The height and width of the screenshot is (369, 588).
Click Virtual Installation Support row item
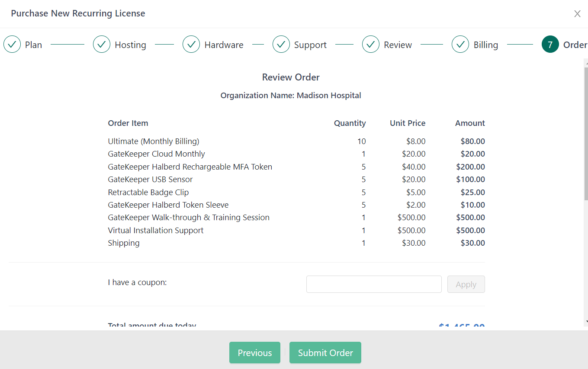pyautogui.click(x=156, y=231)
